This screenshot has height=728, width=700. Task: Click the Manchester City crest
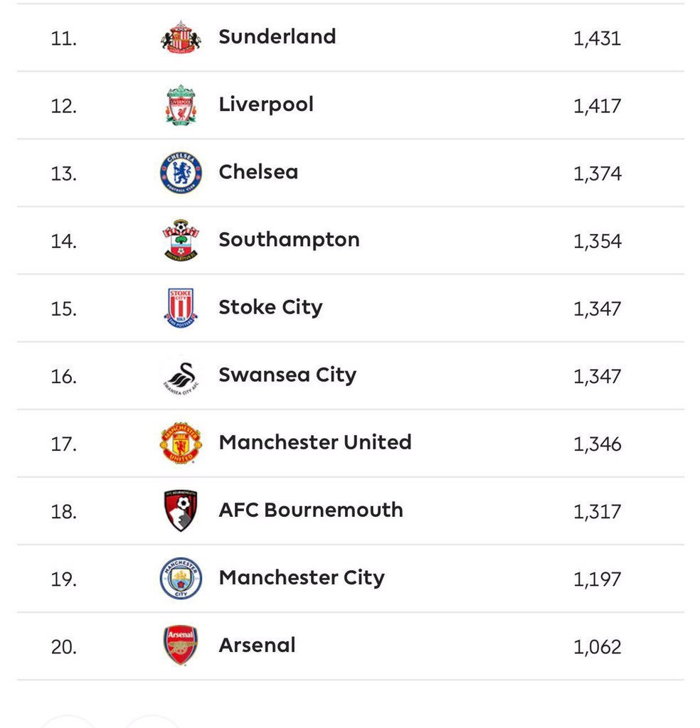pos(181,578)
